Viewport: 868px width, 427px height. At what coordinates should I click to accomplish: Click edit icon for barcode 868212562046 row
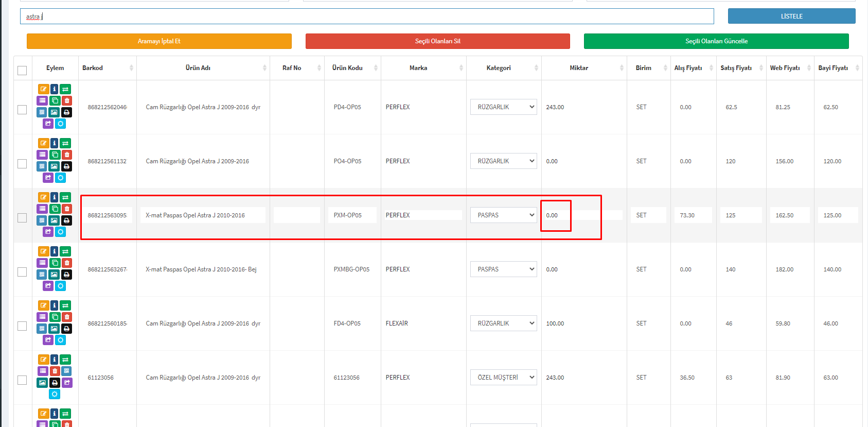43,89
